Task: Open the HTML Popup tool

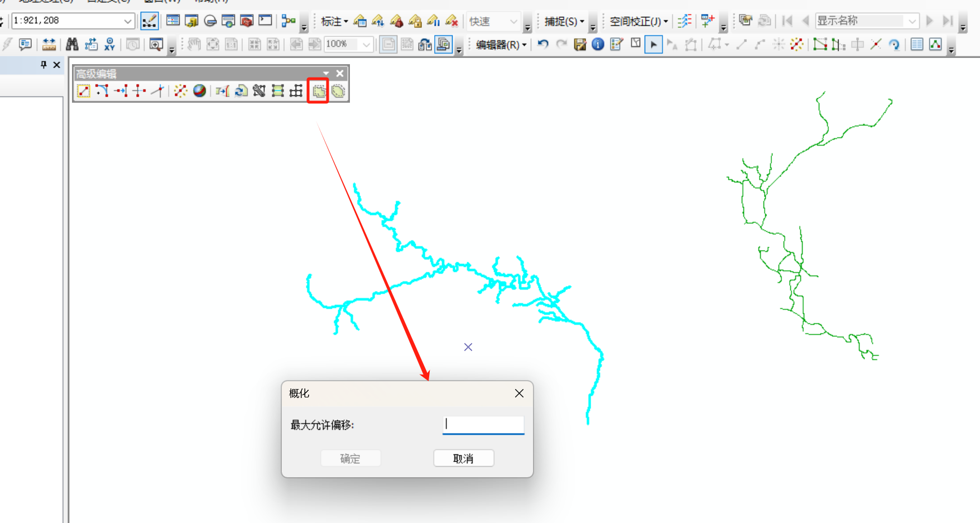Action: [25, 44]
